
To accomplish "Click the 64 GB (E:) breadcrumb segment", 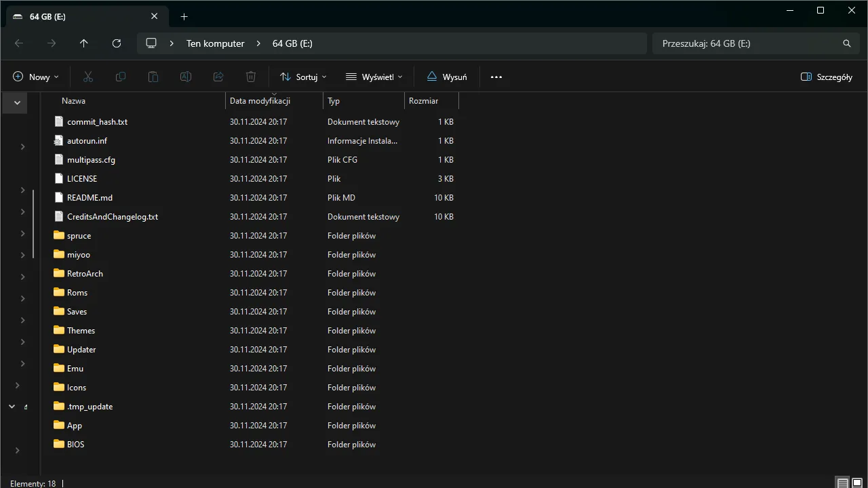I will pos(292,43).
